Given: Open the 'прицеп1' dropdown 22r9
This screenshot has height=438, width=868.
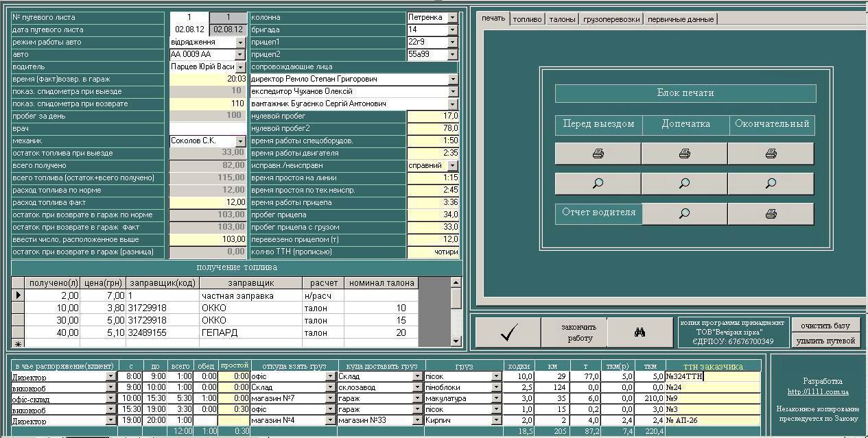Looking at the screenshot, I should (452, 42).
